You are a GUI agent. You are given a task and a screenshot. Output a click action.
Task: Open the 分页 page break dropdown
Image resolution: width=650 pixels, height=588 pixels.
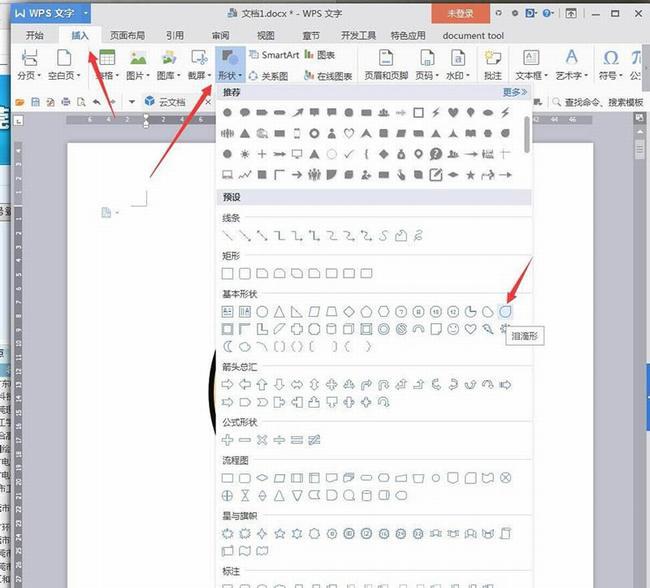point(29,64)
